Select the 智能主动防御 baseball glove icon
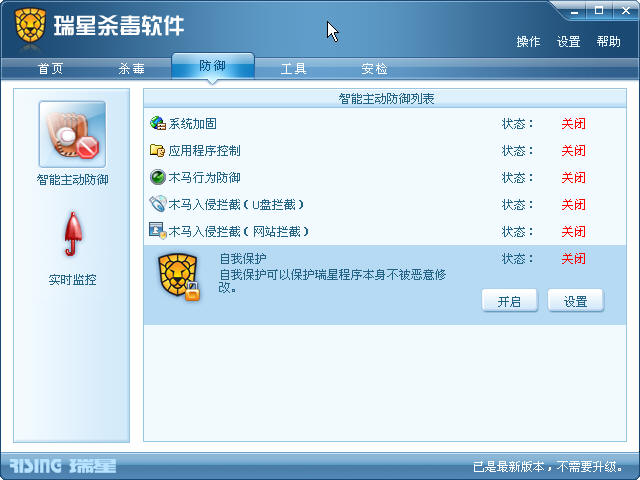This screenshot has width=640, height=480. 72,134
